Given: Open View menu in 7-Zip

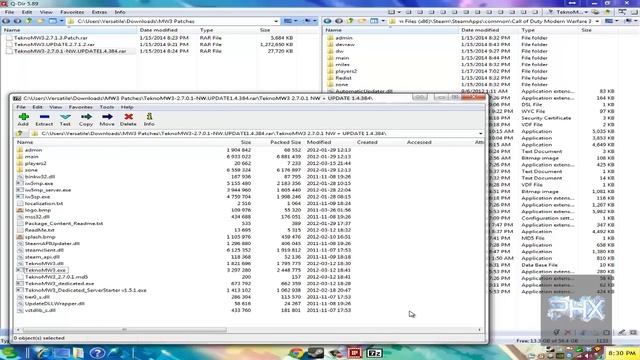Looking at the screenshot, I should pos(56,107).
